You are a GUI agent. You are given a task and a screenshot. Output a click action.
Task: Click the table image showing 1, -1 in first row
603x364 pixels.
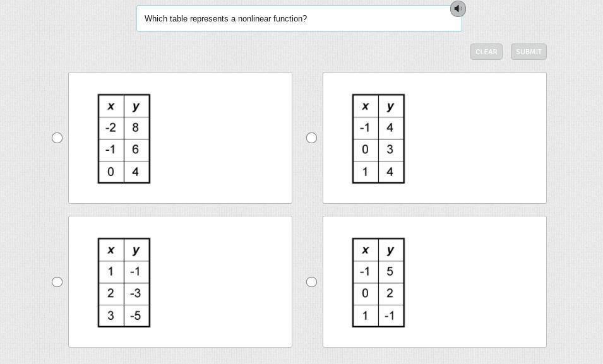124,283
